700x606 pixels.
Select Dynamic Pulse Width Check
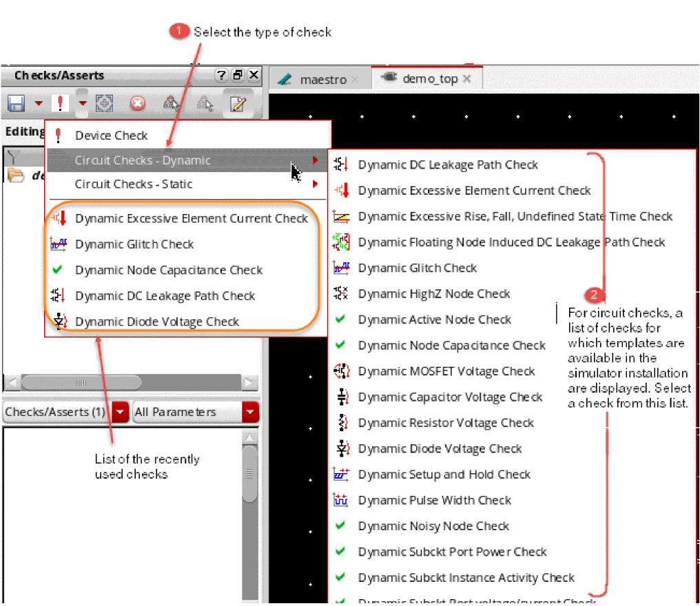(512, 500)
